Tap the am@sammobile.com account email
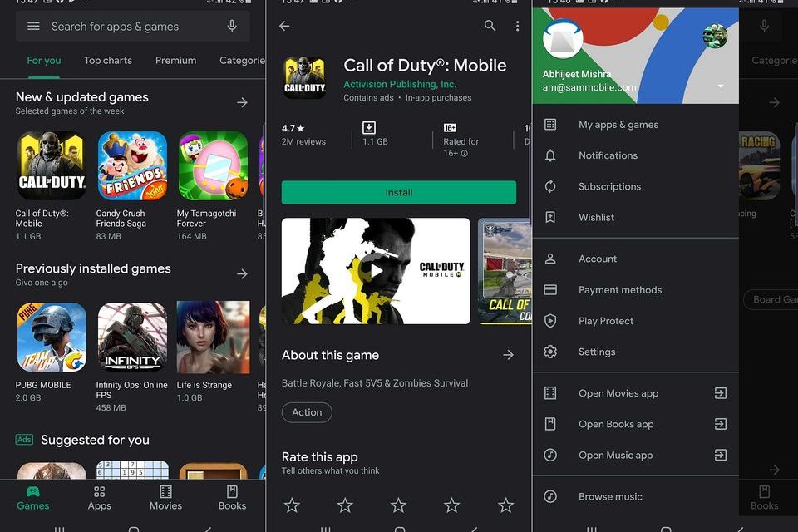 589,87
